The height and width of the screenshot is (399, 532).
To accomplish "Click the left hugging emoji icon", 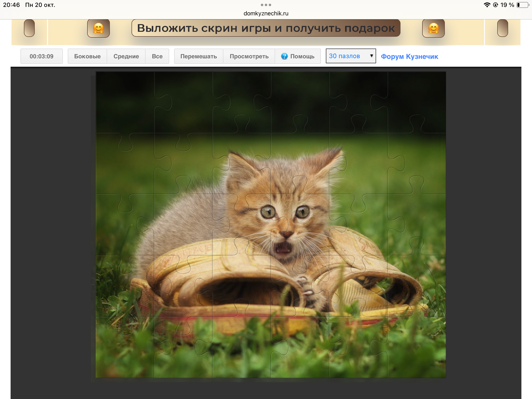I will tap(98, 28).
